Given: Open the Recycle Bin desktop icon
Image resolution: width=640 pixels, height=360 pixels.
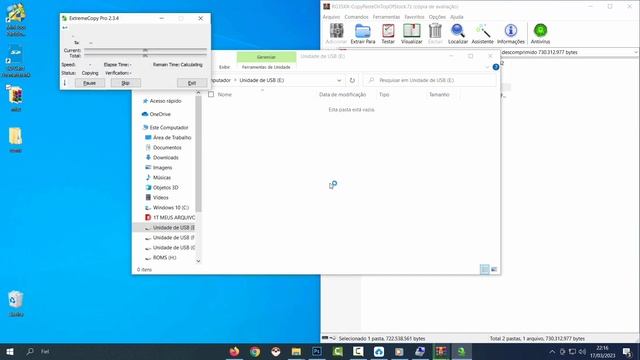Looking at the screenshot, I should tap(16, 304).
